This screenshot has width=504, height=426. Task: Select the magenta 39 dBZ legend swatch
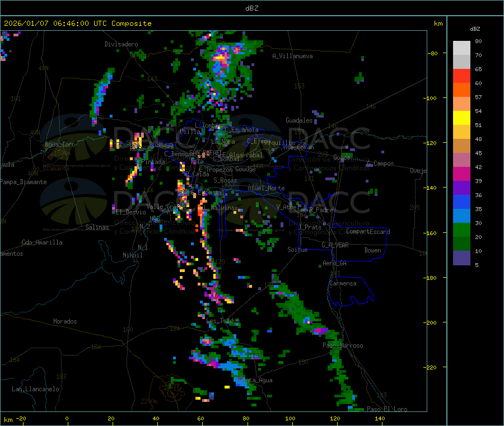[461, 174]
